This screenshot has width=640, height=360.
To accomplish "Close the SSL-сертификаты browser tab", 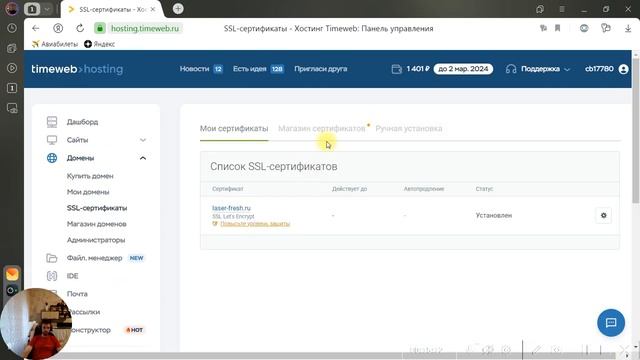I will point(153,9).
